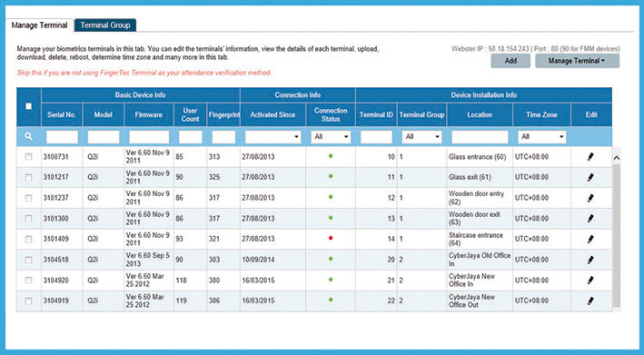Edit terminal 3100731 using the pencil icon
644x355 pixels.
(590, 156)
